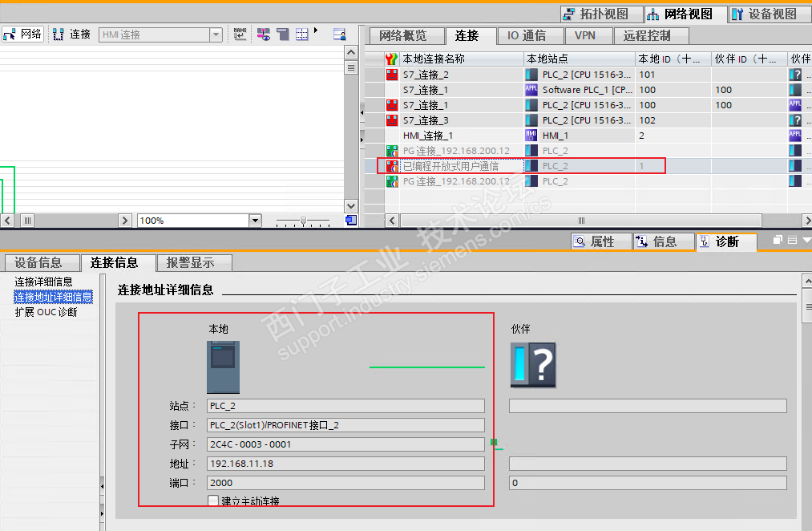Open the HMI 连接 connection type dropdown

[x=216, y=34]
